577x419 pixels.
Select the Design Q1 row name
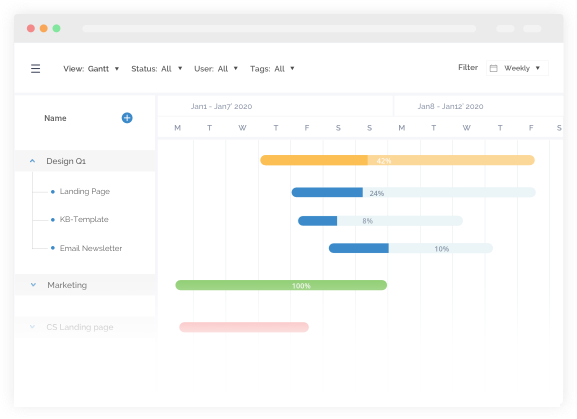click(66, 161)
